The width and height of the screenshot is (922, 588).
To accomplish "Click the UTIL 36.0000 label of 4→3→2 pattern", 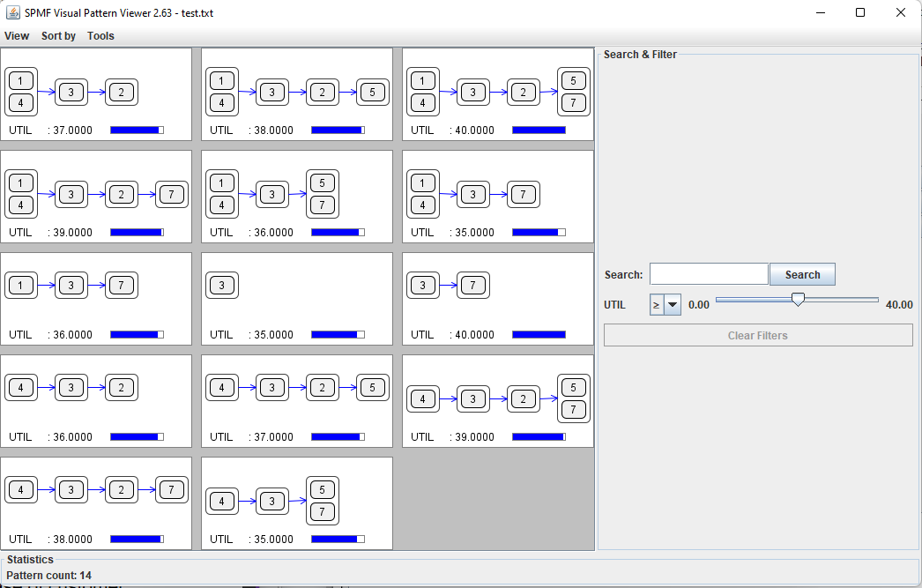I will 50,437.
